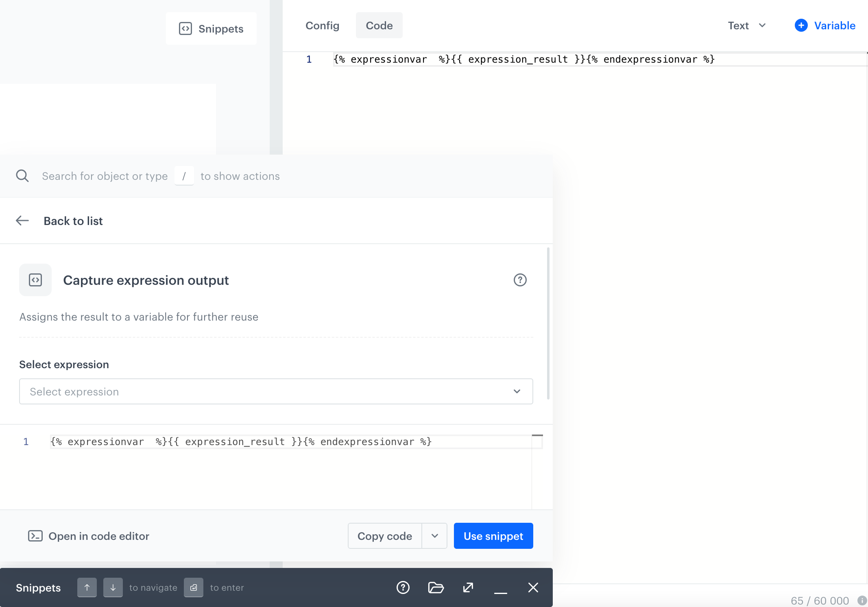The width and height of the screenshot is (868, 607).
Task: Expand the Copy code options chevron
Action: pos(434,536)
